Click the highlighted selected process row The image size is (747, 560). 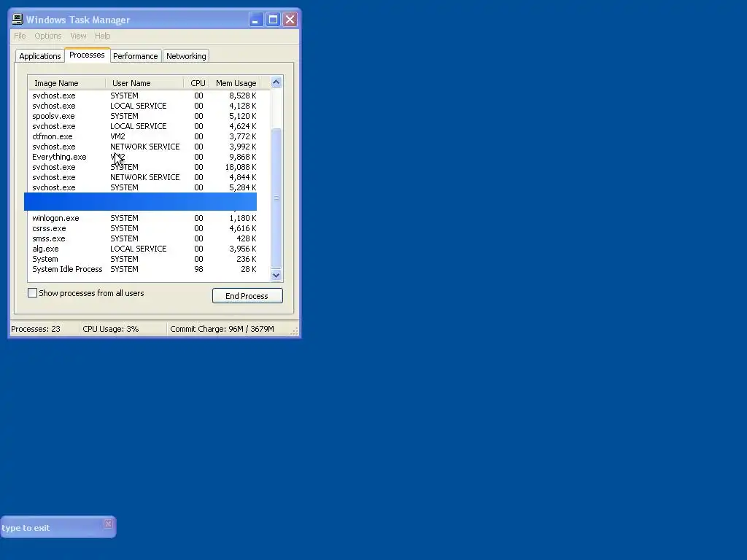141,202
